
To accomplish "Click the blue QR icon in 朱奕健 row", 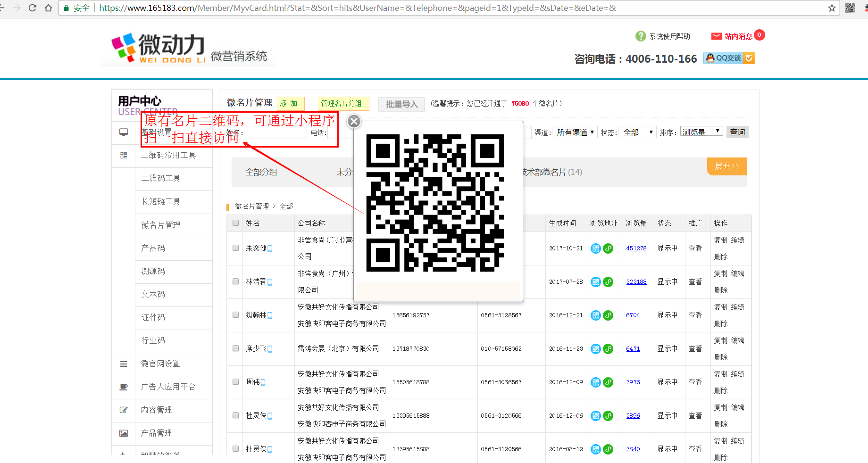I will pyautogui.click(x=596, y=248).
